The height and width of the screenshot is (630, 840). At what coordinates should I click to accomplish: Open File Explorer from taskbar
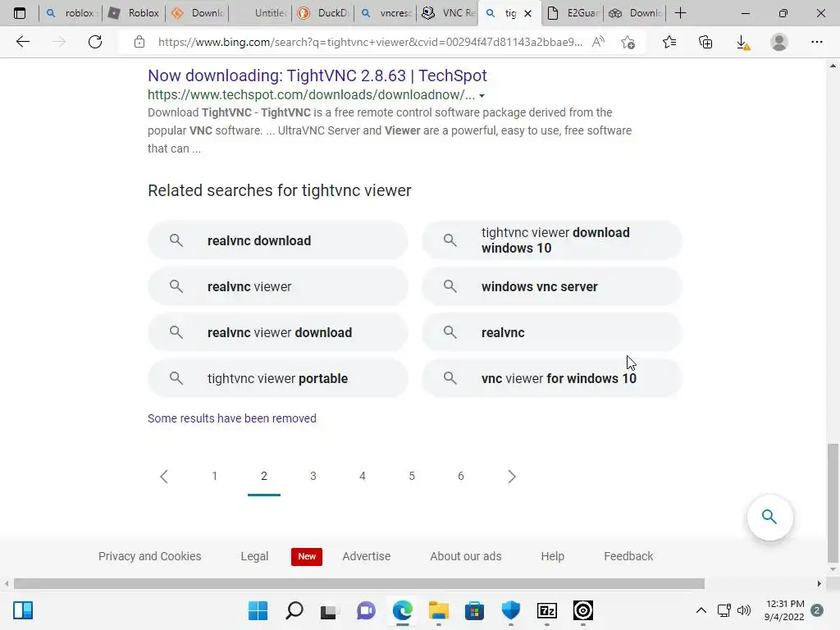pos(438,610)
